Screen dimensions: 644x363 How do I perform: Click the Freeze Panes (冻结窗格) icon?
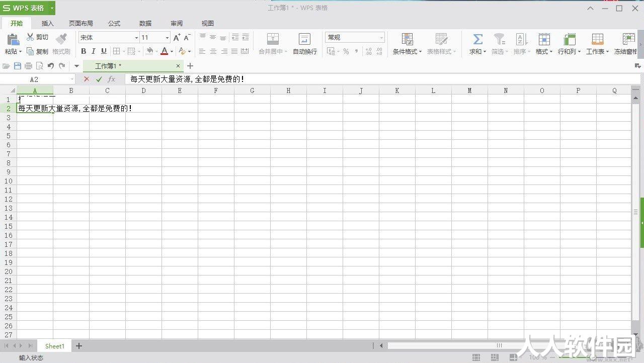click(629, 39)
